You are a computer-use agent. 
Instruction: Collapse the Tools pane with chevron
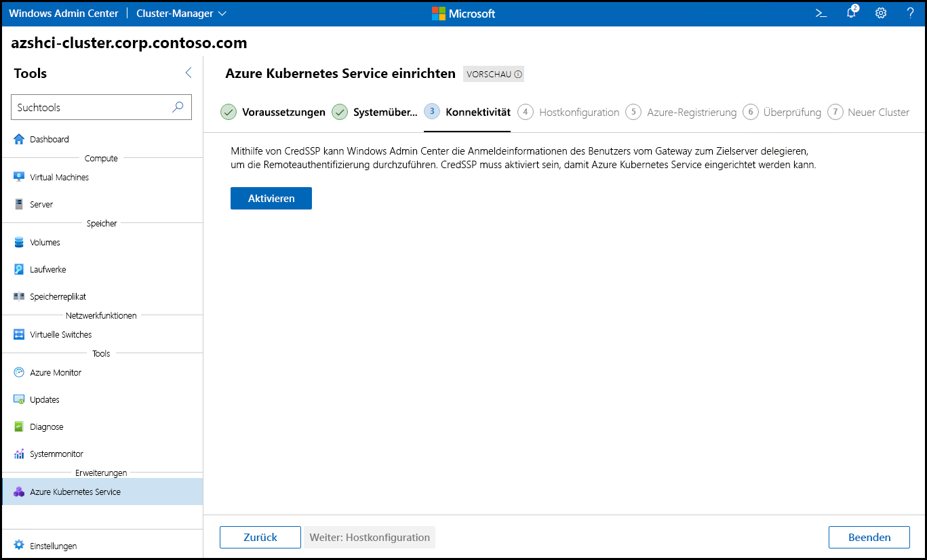click(x=189, y=73)
